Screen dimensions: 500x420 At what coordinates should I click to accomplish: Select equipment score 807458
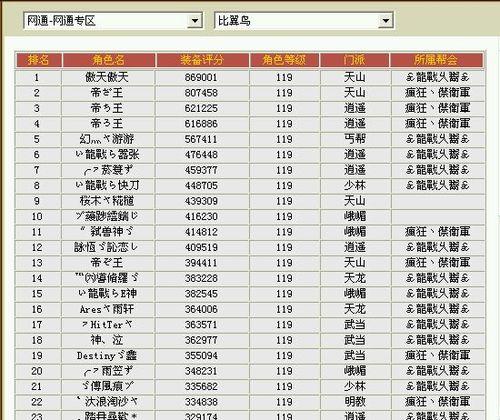(201, 93)
